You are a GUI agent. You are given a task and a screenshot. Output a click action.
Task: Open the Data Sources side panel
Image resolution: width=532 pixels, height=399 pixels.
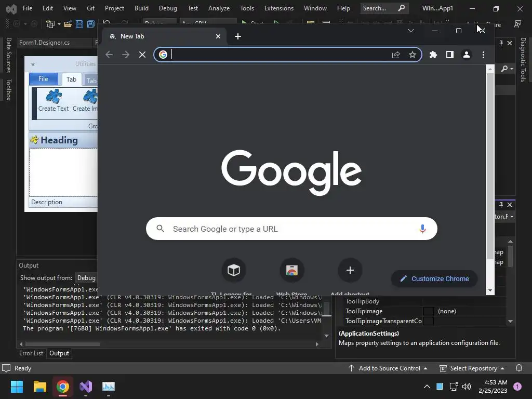[9, 55]
